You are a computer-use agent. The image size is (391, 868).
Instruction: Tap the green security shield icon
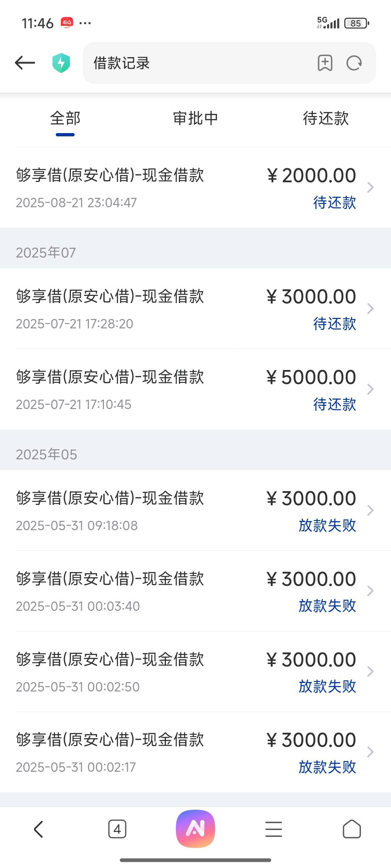tap(61, 63)
